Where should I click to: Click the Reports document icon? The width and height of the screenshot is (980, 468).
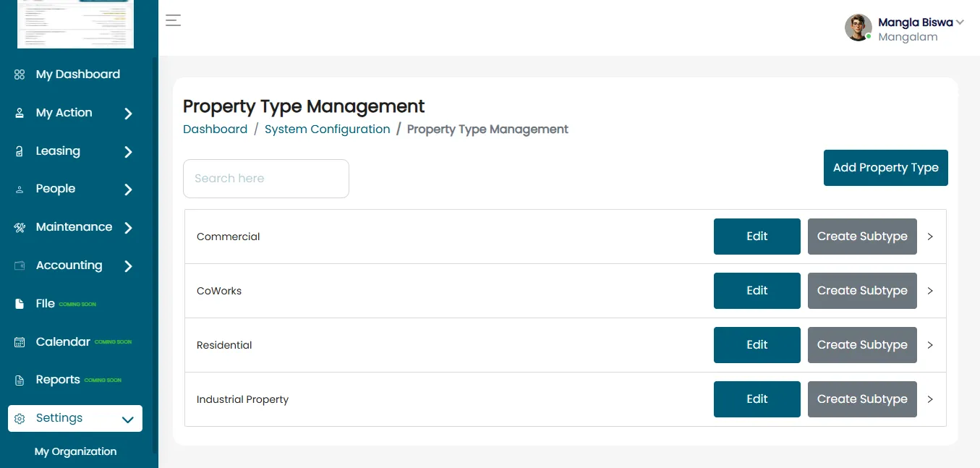(20, 380)
